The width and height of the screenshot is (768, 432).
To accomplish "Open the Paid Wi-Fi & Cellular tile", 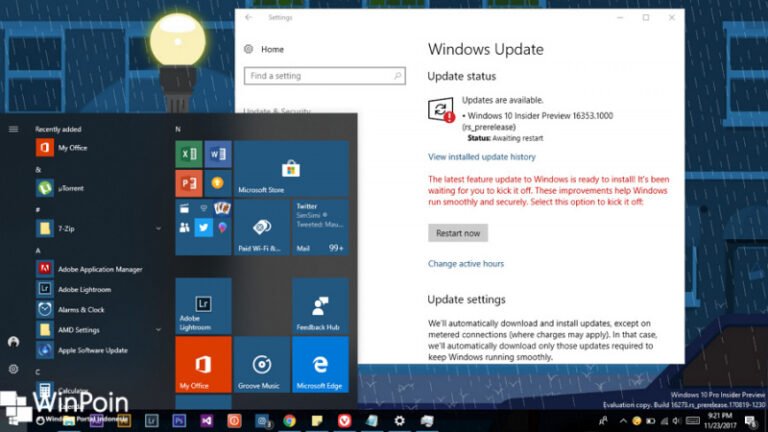I will [262, 226].
